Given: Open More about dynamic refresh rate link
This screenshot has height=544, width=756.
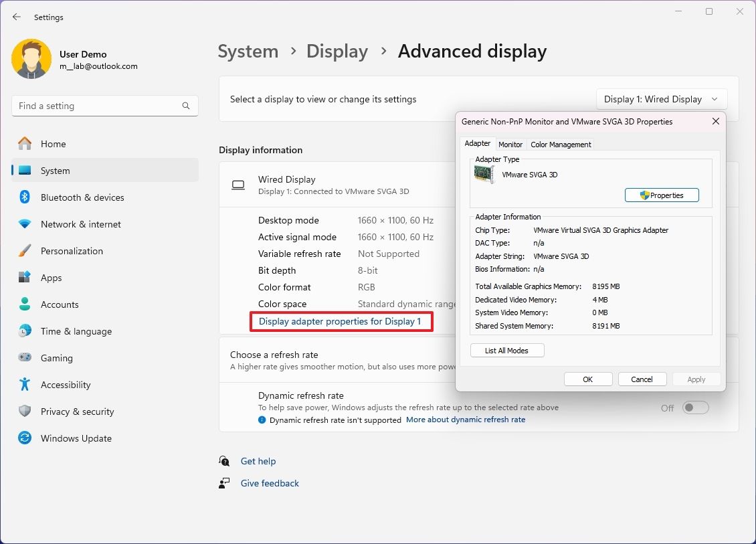Looking at the screenshot, I should (x=466, y=420).
